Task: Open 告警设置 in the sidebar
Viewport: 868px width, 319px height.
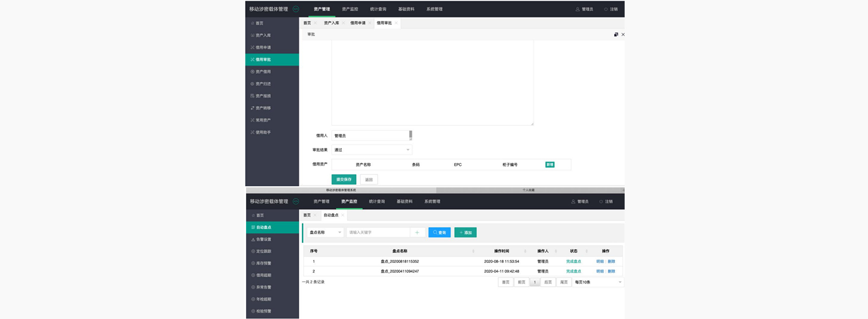Action: [264, 239]
